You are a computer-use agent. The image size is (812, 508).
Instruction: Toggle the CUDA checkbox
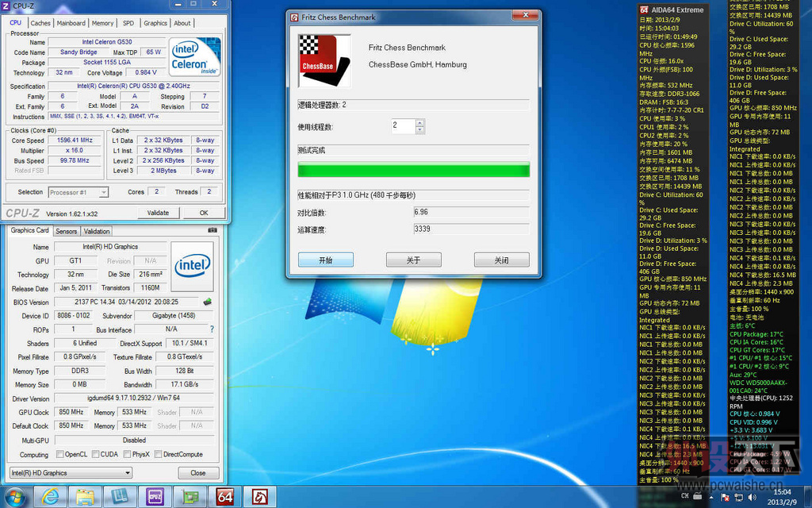point(95,454)
